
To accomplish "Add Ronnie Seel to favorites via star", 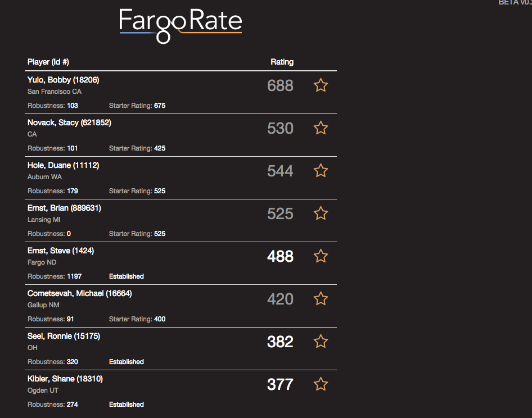I will tap(321, 342).
